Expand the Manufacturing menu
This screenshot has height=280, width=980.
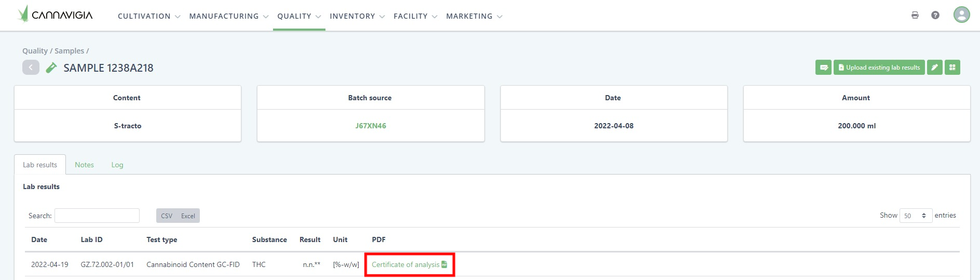point(228,16)
